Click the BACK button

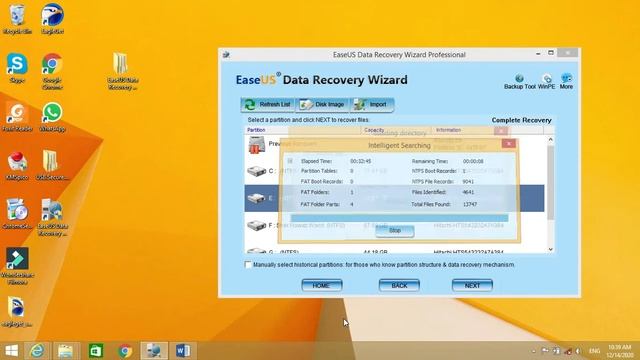coord(399,285)
